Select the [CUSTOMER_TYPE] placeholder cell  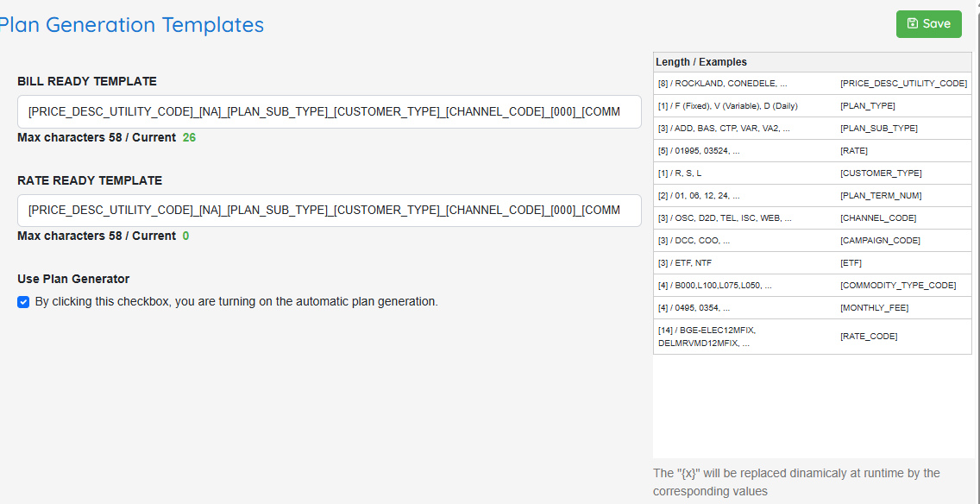coord(904,173)
